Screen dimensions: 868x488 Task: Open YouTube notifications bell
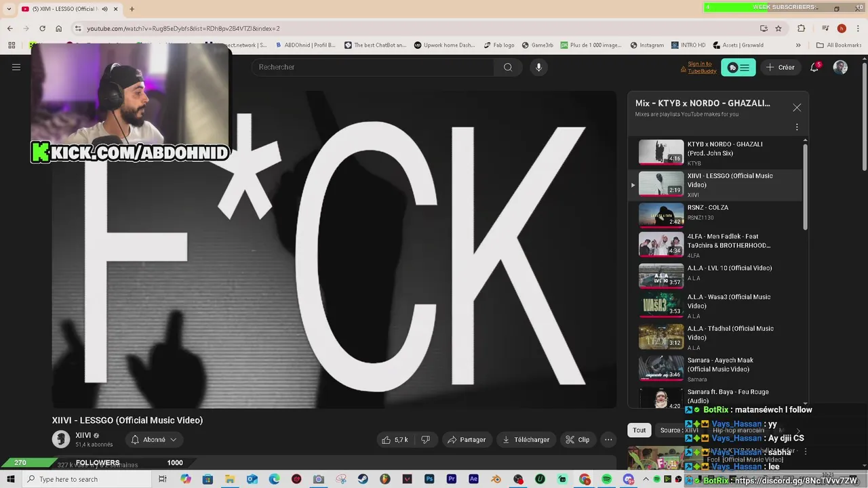coord(814,67)
